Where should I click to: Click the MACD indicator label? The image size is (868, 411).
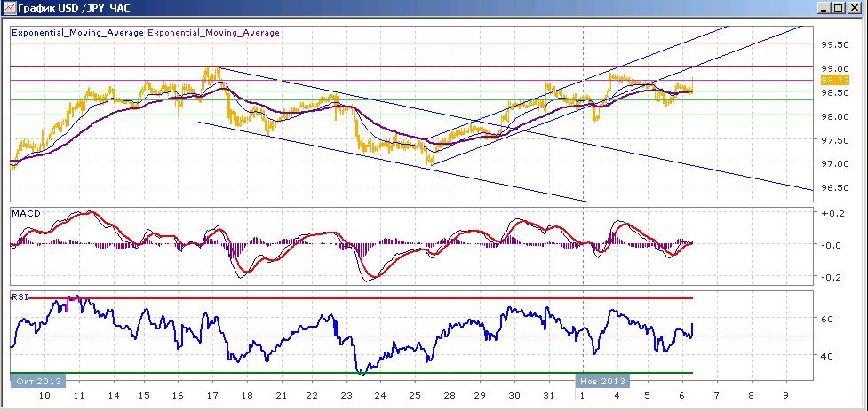[x=26, y=214]
